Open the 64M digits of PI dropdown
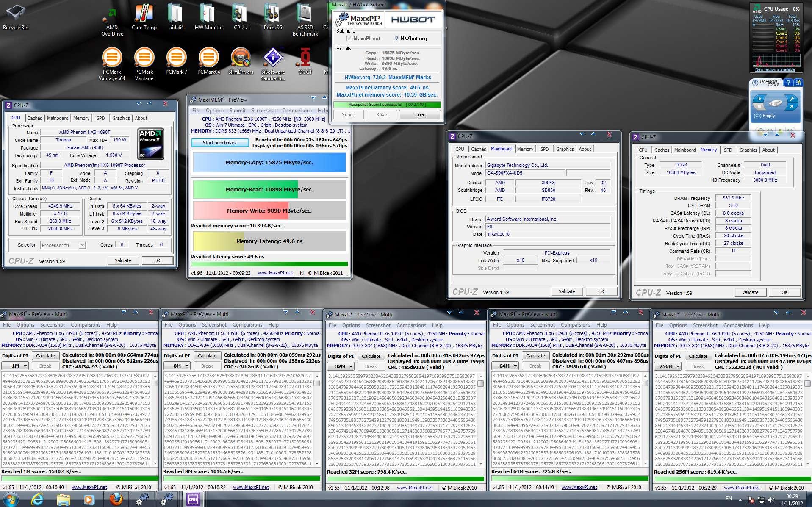This screenshot has width=812, height=507. 505,366
